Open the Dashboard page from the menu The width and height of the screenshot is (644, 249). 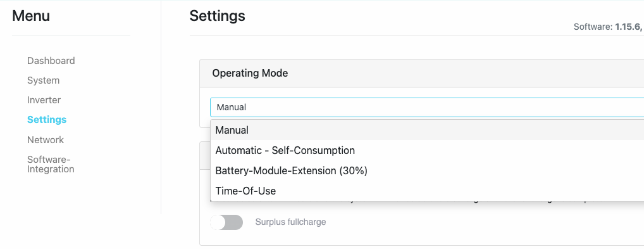coord(51,60)
